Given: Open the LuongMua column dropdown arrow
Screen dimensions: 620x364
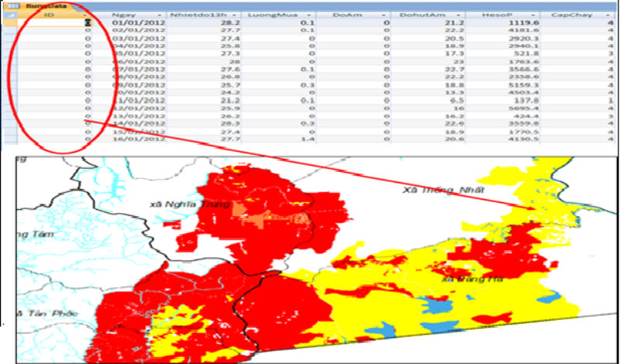Looking at the screenshot, I should [x=308, y=15].
